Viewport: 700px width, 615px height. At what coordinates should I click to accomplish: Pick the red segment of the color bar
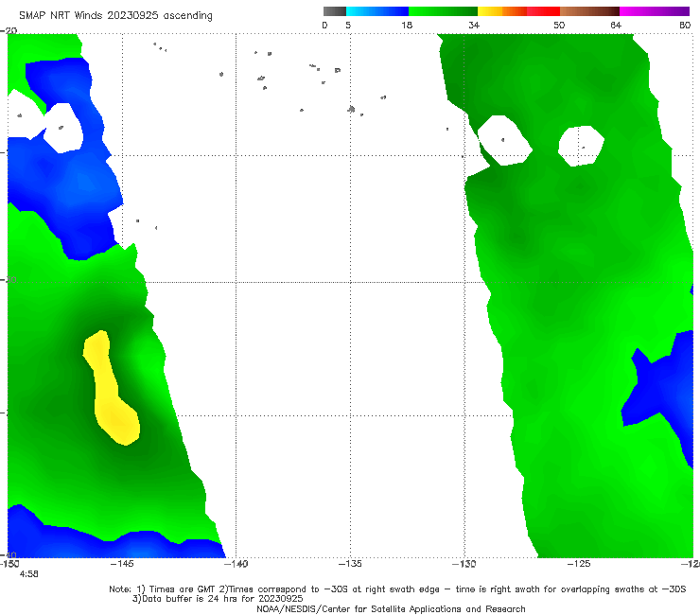[543, 11]
